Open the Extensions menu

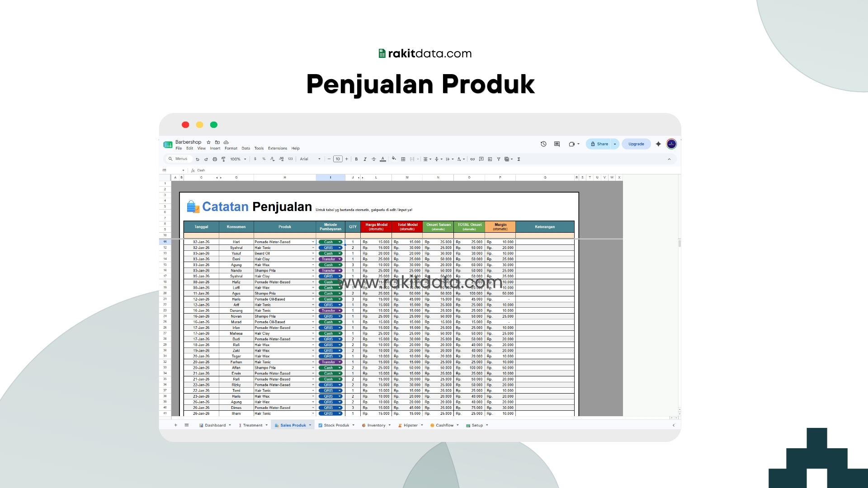(x=278, y=148)
